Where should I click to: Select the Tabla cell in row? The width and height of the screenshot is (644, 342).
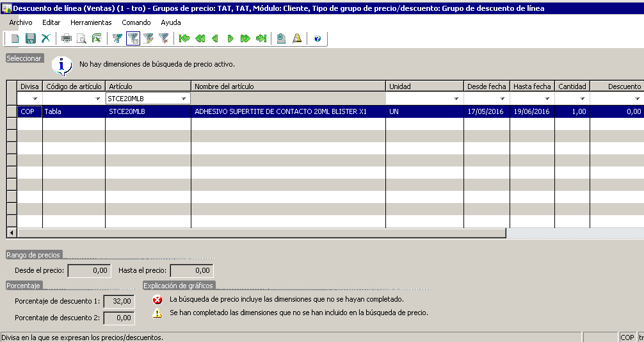coord(74,111)
